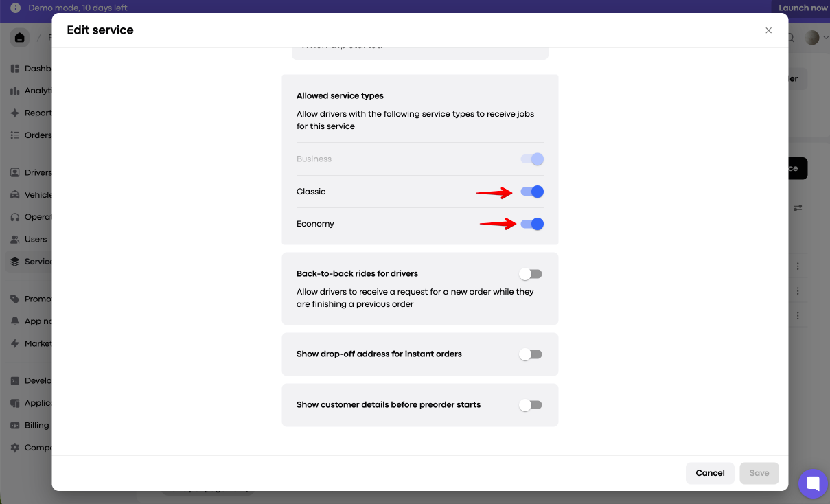Click the Edit service dialog title
This screenshot has width=830, height=504.
(x=100, y=30)
